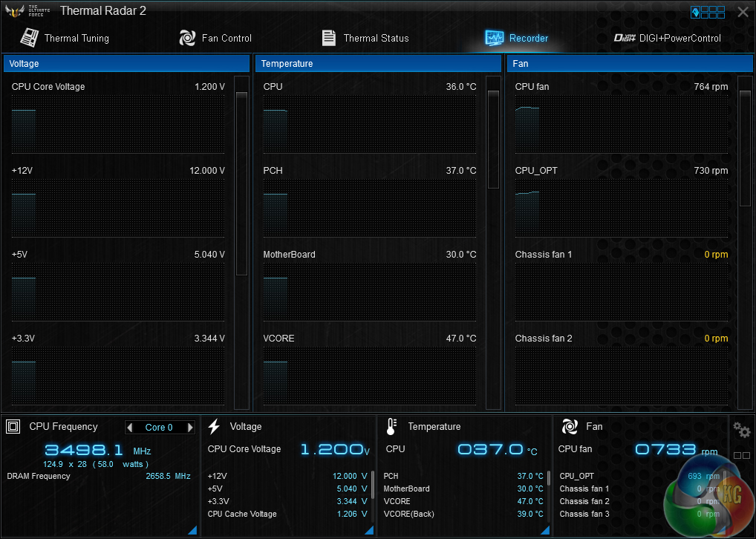This screenshot has width=756, height=539.
Task: Click the fan icon in bottom Fan panel
Action: click(570, 426)
